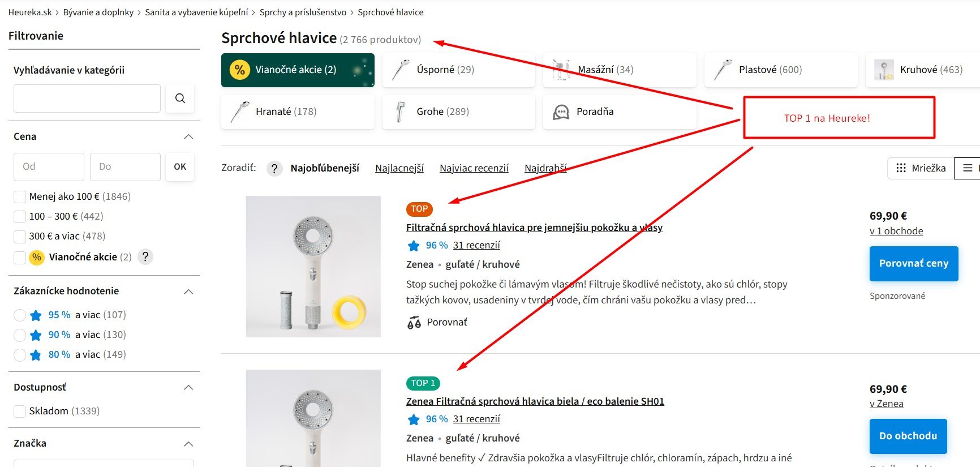980x467 pixels.
Task: Open the Vianočné akcie (2) category tile
Action: (298, 70)
